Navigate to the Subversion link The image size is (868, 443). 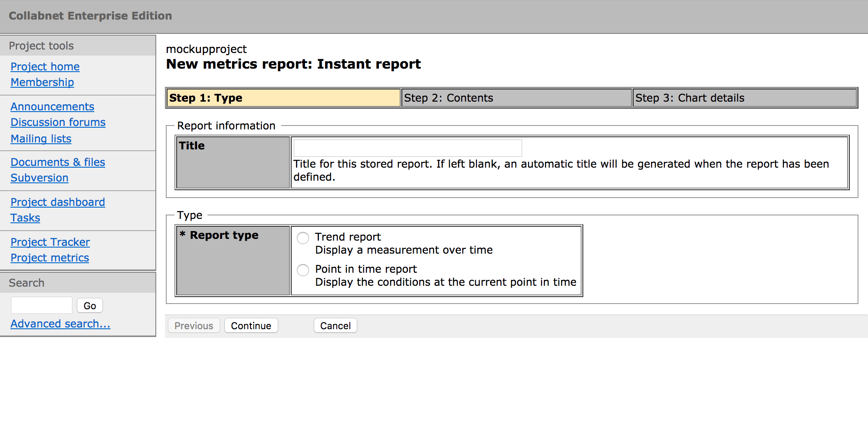[x=39, y=178]
